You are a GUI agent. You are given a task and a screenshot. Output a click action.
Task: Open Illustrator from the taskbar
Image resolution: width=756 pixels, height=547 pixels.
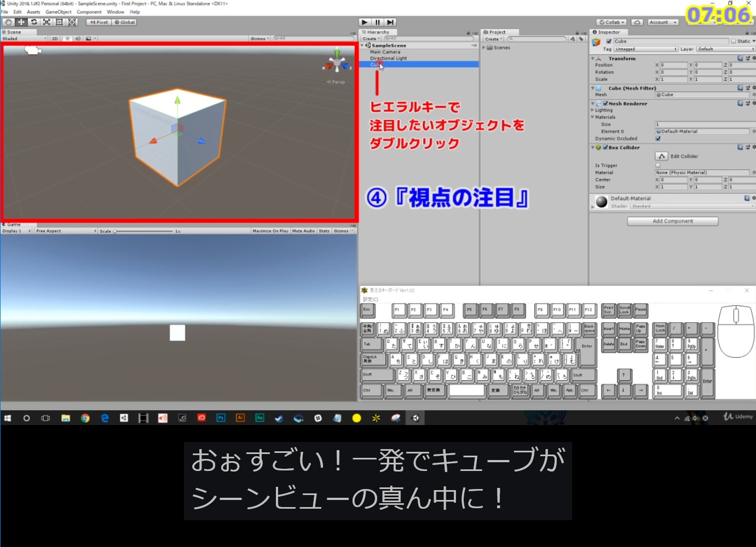[x=240, y=418]
